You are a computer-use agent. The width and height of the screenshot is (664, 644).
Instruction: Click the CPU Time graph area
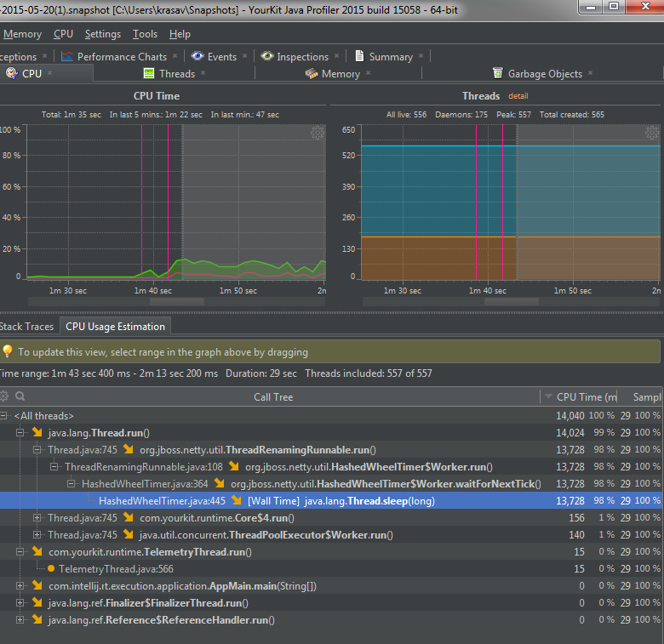tap(176, 202)
